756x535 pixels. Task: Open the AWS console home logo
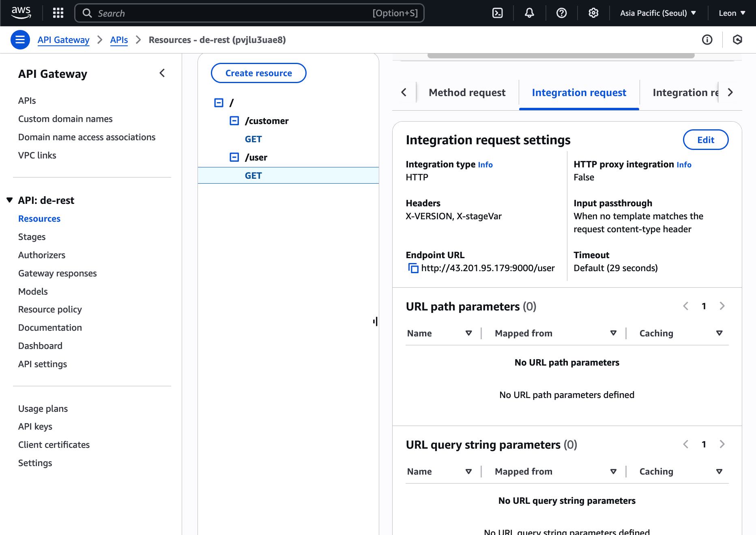[21, 13]
